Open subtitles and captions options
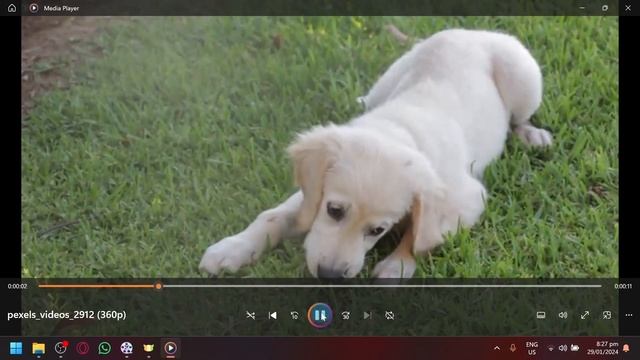This screenshot has width=640, height=360. (541, 315)
